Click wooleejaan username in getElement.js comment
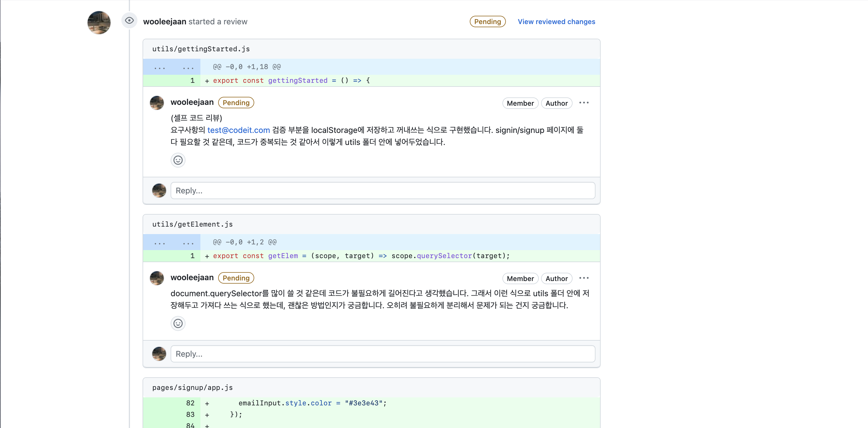Viewport: 868px width, 428px height. tap(192, 278)
